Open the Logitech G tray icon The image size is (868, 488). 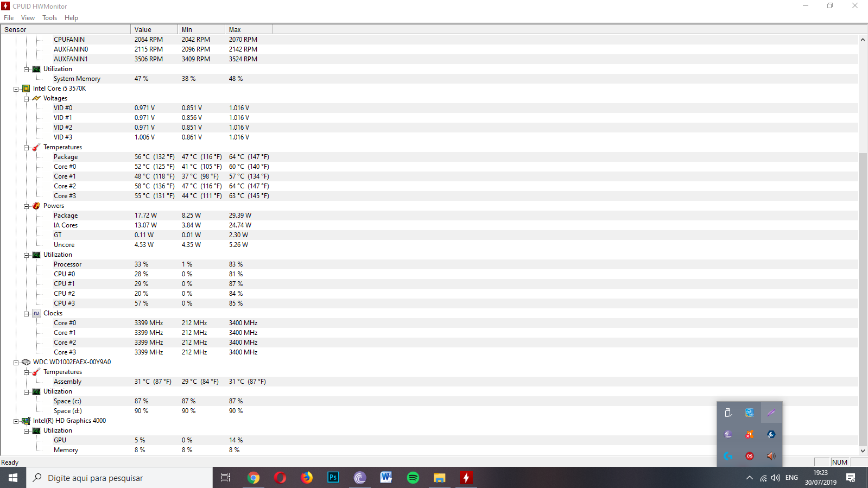pos(728,456)
